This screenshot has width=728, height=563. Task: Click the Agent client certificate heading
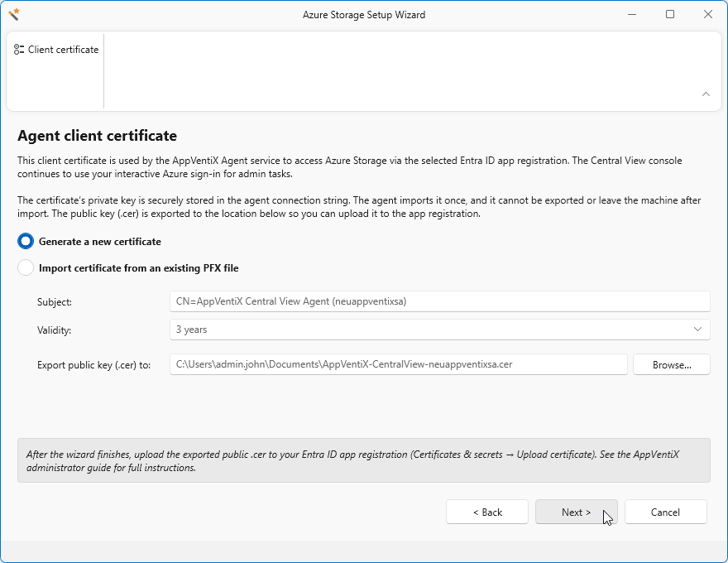[x=97, y=136]
